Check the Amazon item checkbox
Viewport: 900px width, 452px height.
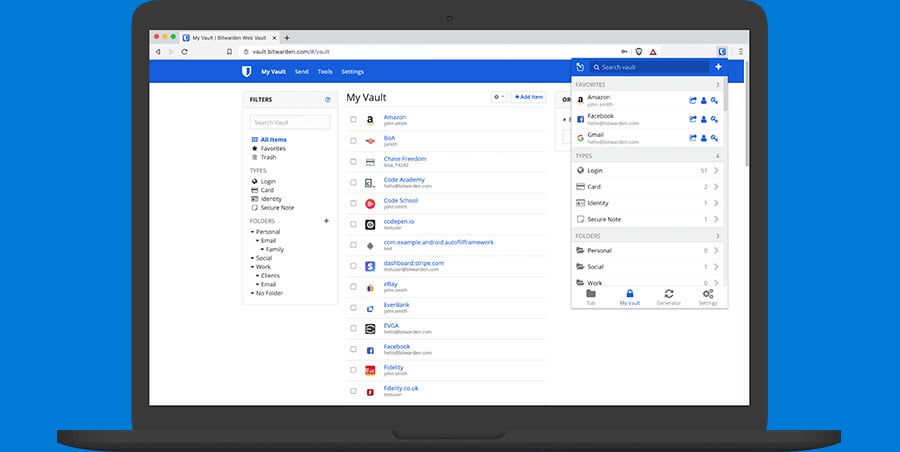[353, 120]
